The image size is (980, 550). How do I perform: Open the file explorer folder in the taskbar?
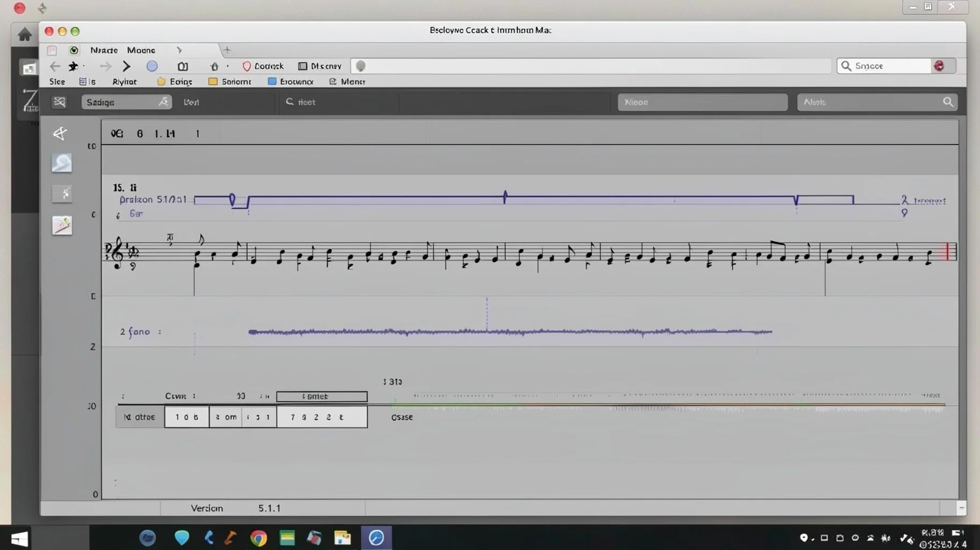[342, 538]
